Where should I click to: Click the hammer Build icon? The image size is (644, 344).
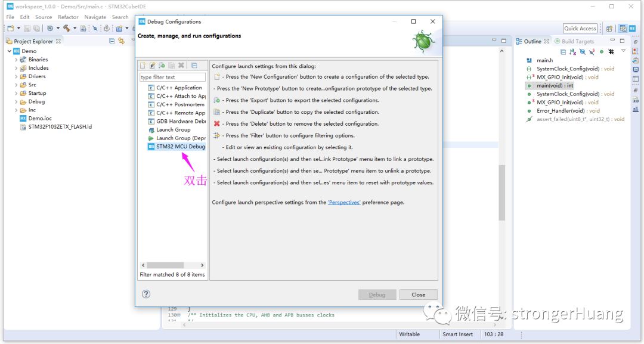point(67,29)
